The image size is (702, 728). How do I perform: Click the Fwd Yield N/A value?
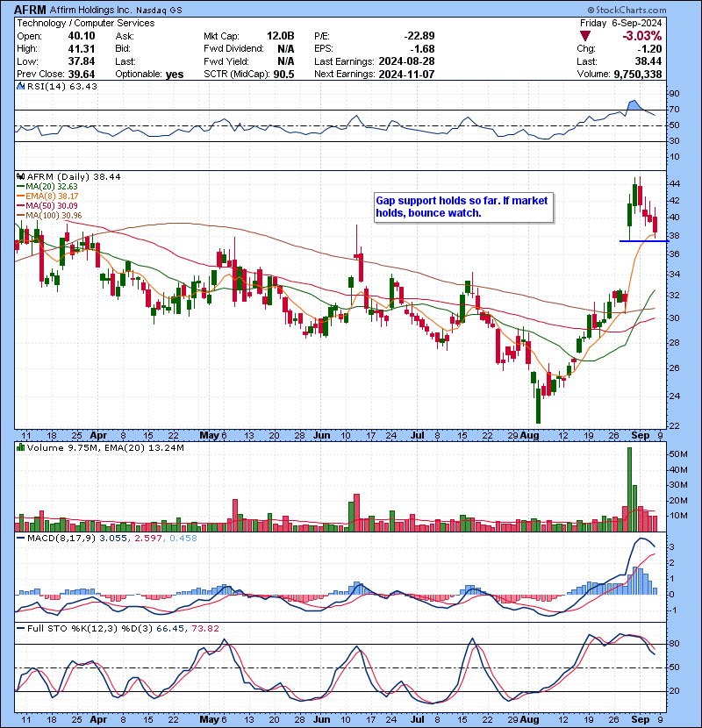click(286, 61)
